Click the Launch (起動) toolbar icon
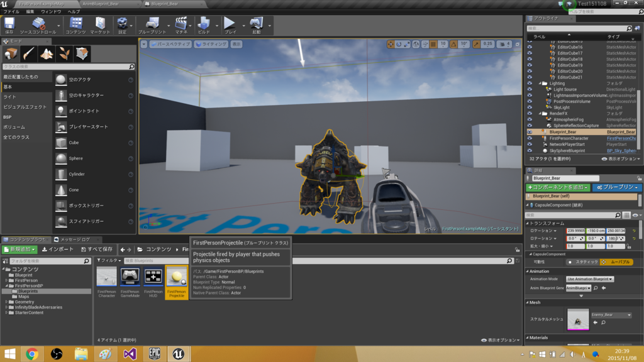 point(257,25)
